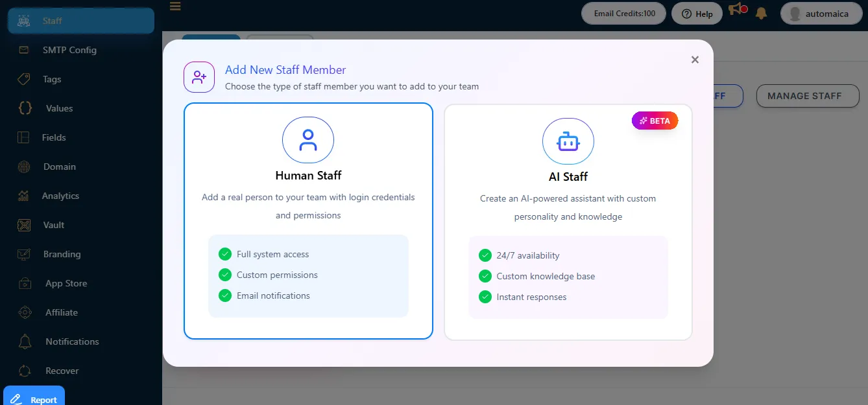Image resolution: width=868 pixels, height=405 pixels.
Task: Open the Branding menu item
Action: [62, 254]
